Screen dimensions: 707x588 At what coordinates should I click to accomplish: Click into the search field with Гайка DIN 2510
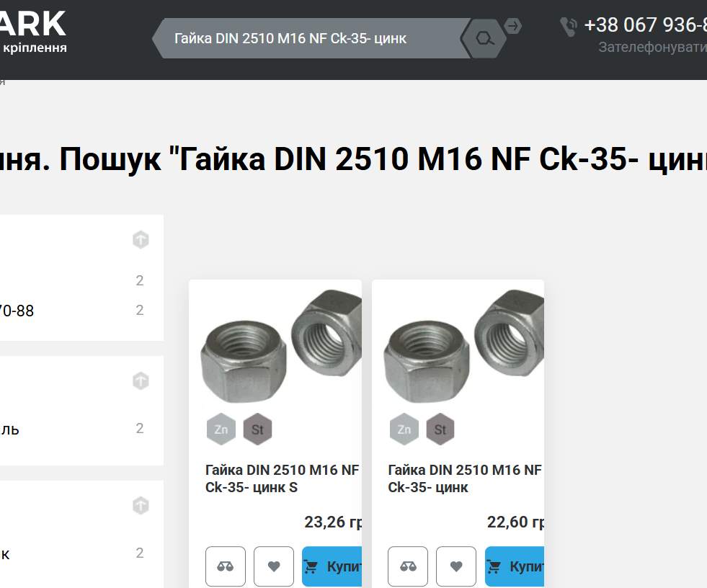pos(311,38)
